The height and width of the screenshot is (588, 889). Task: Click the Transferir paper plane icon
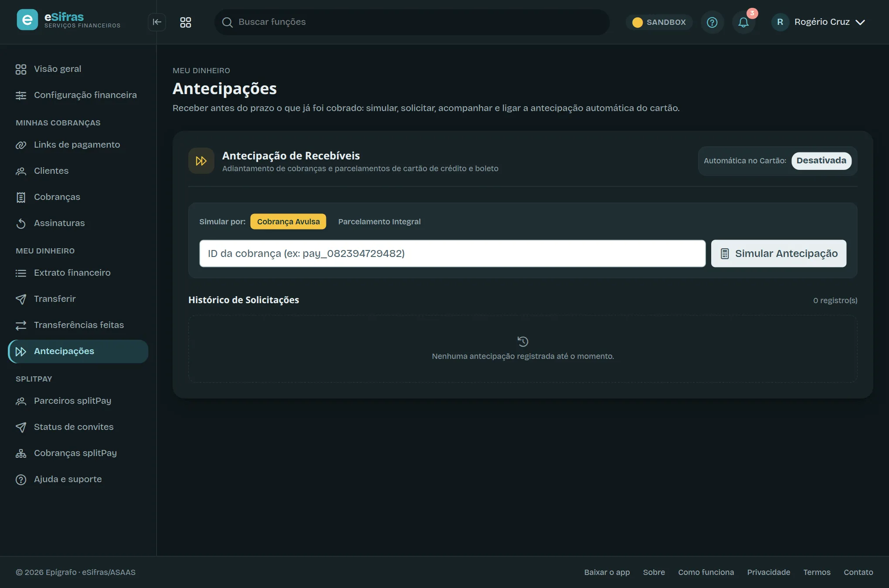(x=21, y=299)
